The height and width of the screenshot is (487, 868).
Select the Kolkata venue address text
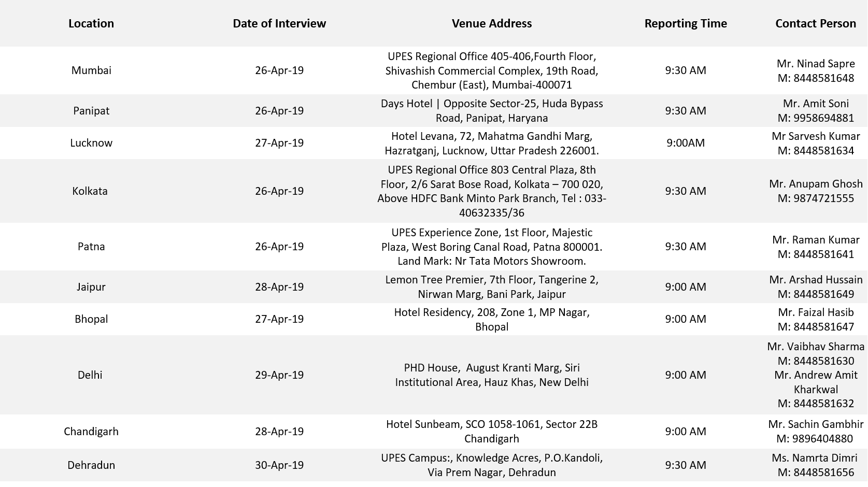click(x=491, y=191)
